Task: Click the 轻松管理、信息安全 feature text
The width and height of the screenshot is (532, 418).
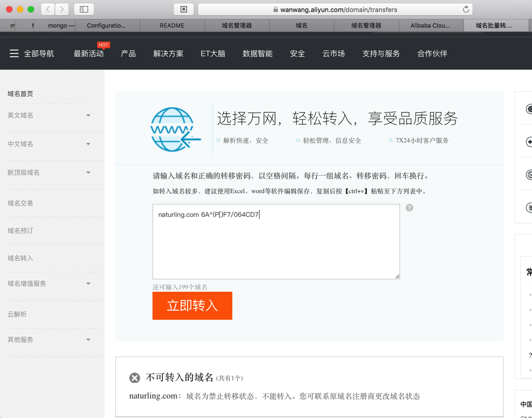Action: click(332, 140)
